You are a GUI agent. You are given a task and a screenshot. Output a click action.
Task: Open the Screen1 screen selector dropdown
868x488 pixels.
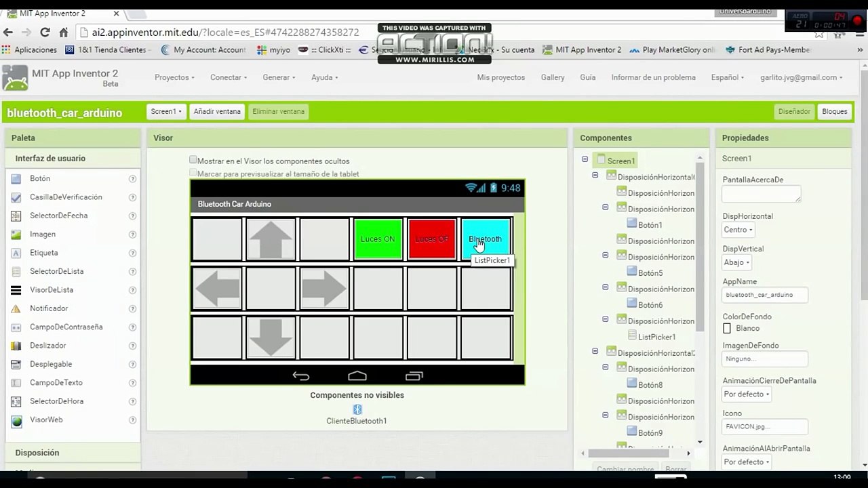pos(166,111)
